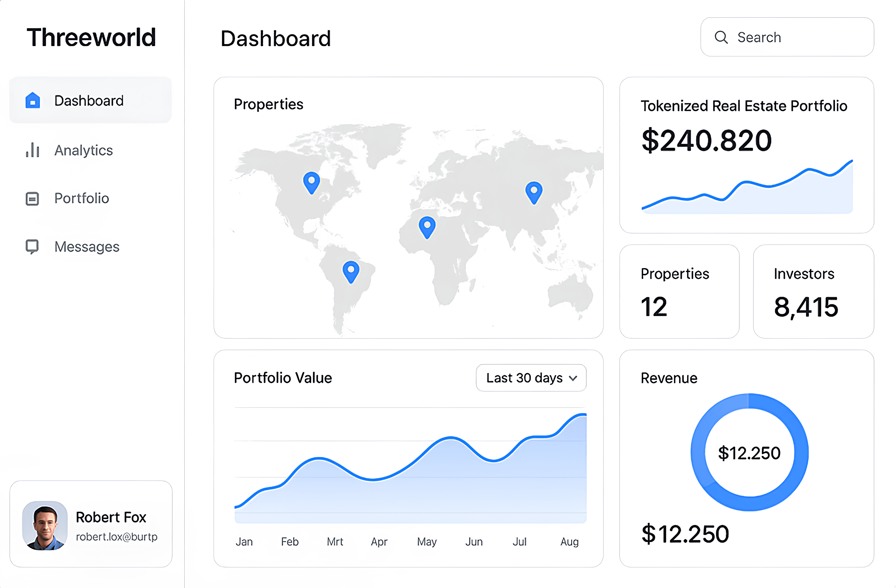This screenshot has height=588, width=896.
Task: Select the map pin on Asia
Action: coord(534,191)
